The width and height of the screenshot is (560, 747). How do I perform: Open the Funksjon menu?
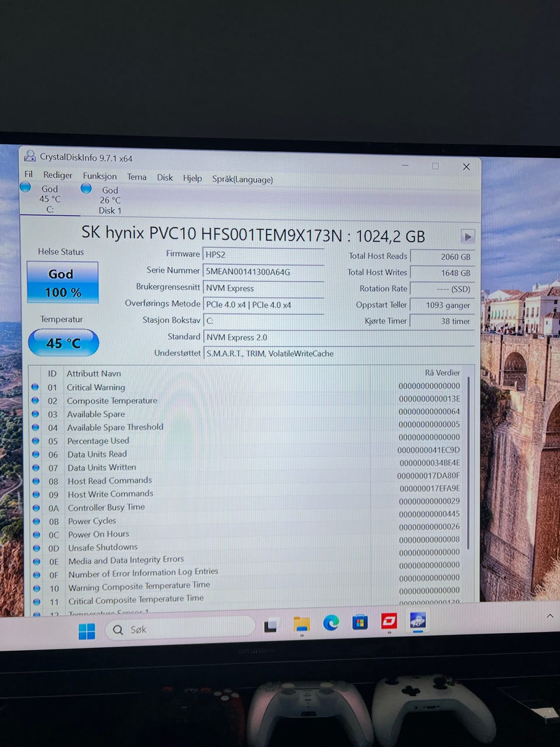100,176
